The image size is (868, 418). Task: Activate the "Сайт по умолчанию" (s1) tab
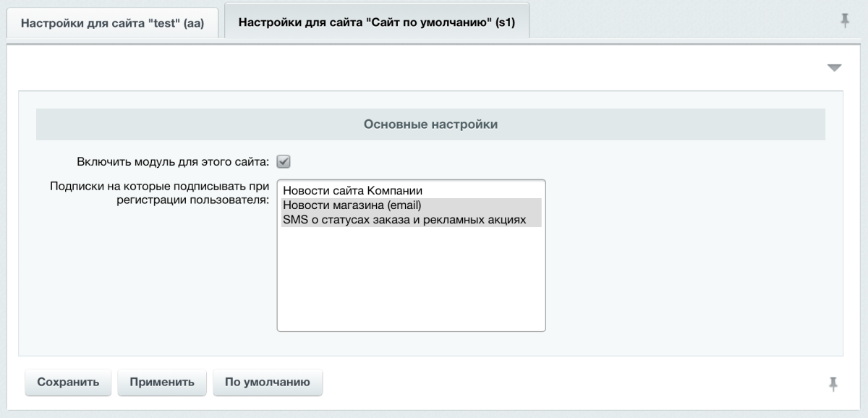pyautogui.click(x=380, y=22)
